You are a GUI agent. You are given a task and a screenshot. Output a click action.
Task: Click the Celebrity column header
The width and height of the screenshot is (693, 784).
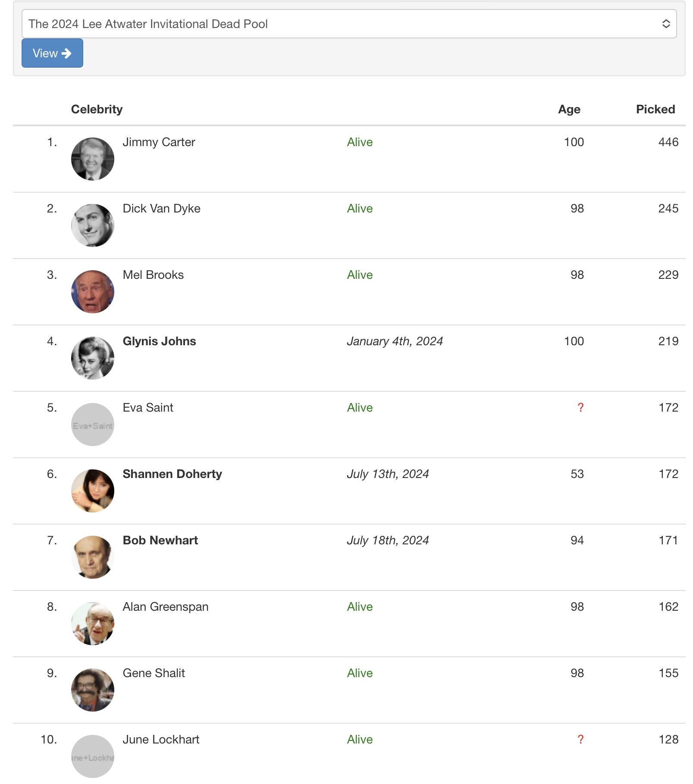pyautogui.click(x=97, y=109)
